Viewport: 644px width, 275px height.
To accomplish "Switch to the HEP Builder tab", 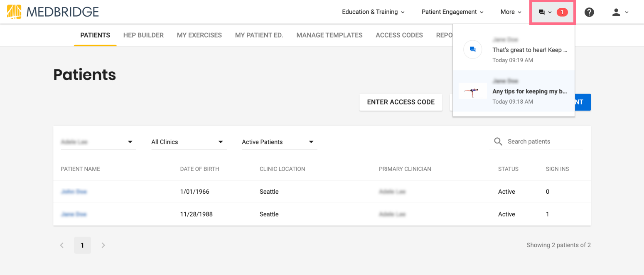I will click(x=143, y=35).
